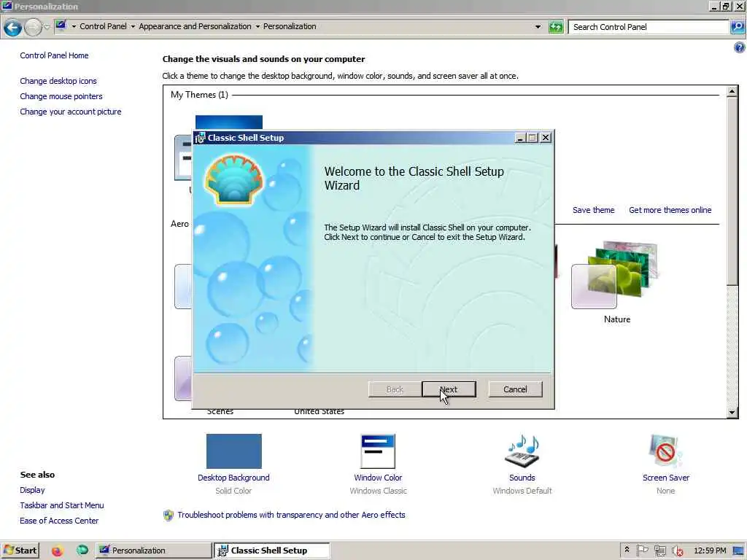The image size is (747, 560).
Task: Open Change your account picture link
Action: tap(71, 112)
